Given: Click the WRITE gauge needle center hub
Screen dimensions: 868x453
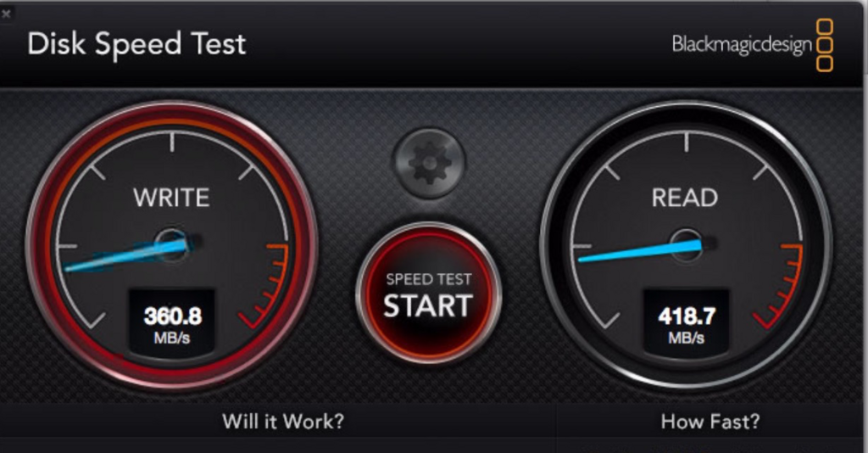Looking at the screenshot, I should point(171,243).
